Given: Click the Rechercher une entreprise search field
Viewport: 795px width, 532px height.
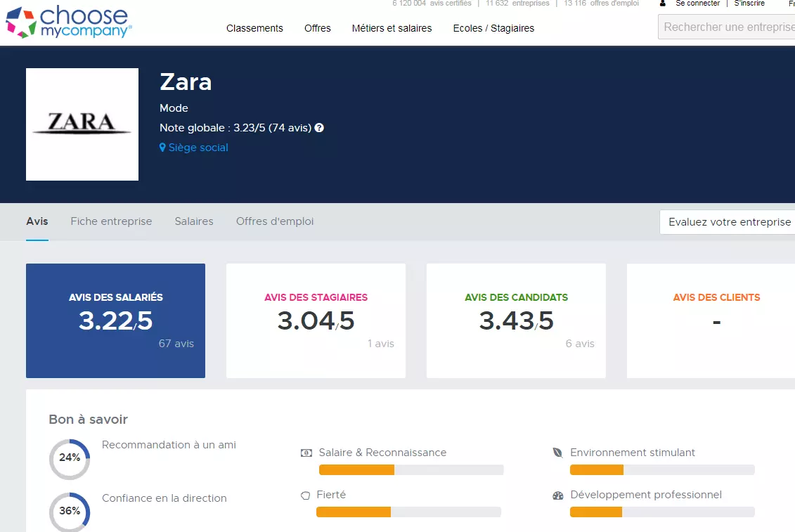Looking at the screenshot, I should [x=728, y=27].
